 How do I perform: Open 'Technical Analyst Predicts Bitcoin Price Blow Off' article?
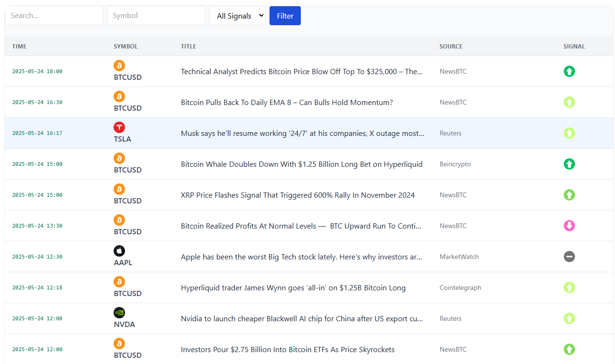click(302, 71)
